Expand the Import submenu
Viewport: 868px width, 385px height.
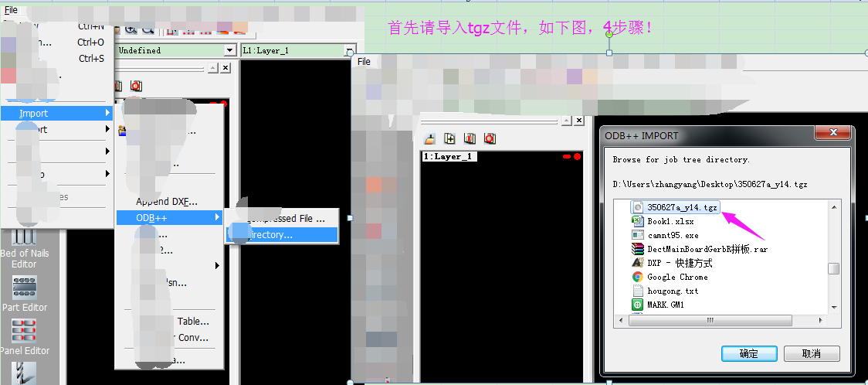coord(56,113)
